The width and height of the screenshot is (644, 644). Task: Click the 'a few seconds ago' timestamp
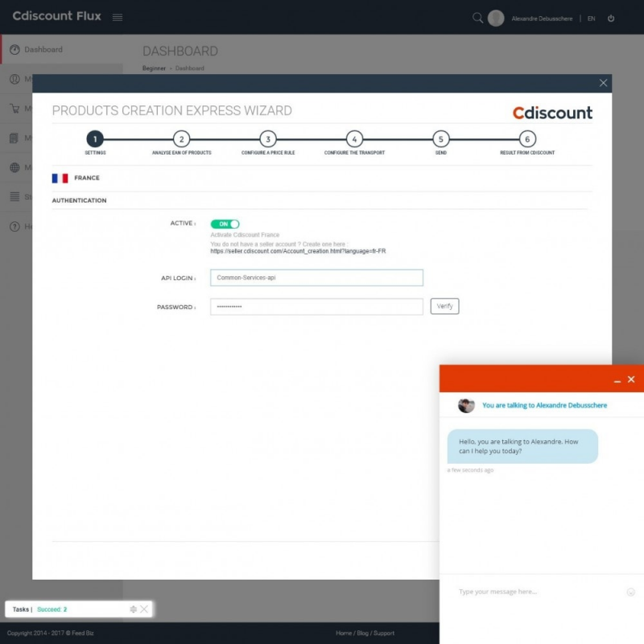(470, 470)
